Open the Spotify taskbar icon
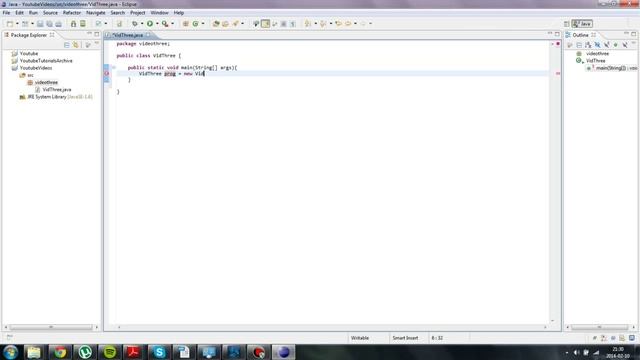The image size is (640, 360). (x=109, y=352)
